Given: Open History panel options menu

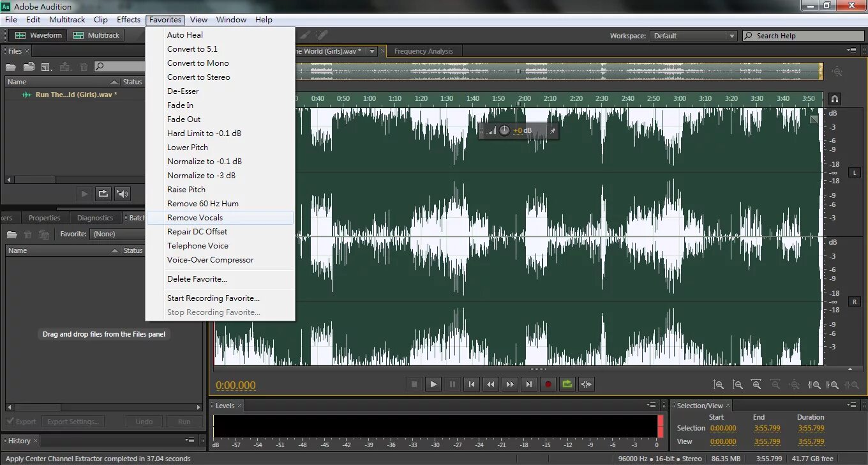Looking at the screenshot, I should 190,440.
